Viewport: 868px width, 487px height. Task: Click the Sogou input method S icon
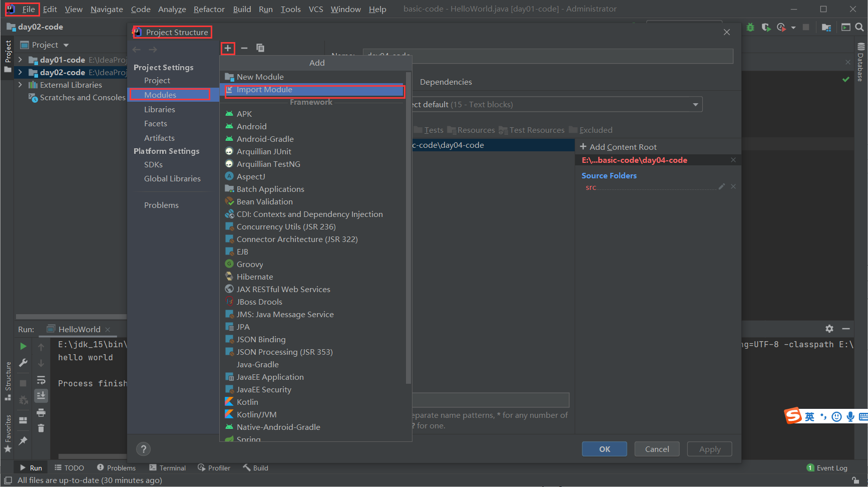click(x=793, y=416)
